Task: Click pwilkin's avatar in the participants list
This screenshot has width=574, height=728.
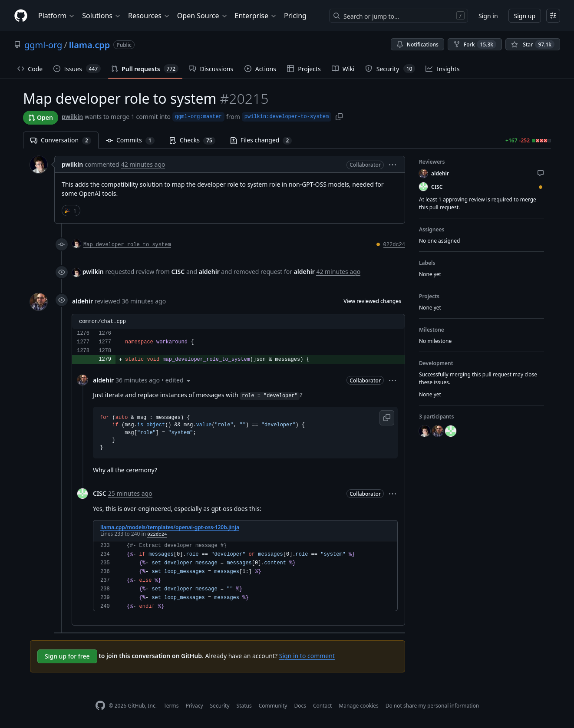Action: (x=425, y=431)
